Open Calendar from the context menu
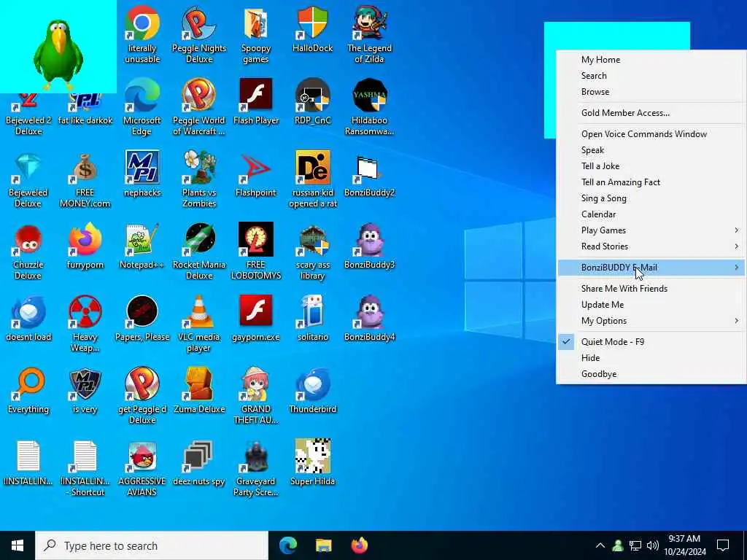Image resolution: width=747 pixels, height=560 pixels. (x=651, y=215)
